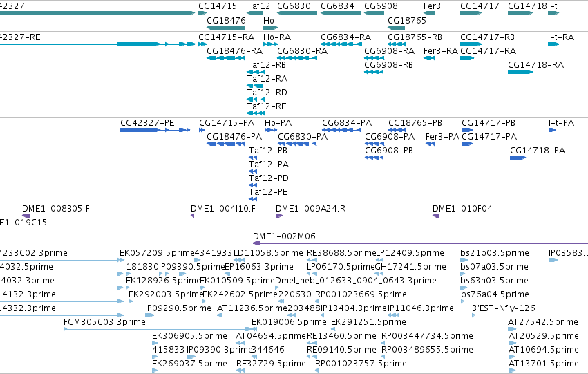588x374 pixels.
Task: Open protein CG6834-PA
Action: [x=347, y=123]
